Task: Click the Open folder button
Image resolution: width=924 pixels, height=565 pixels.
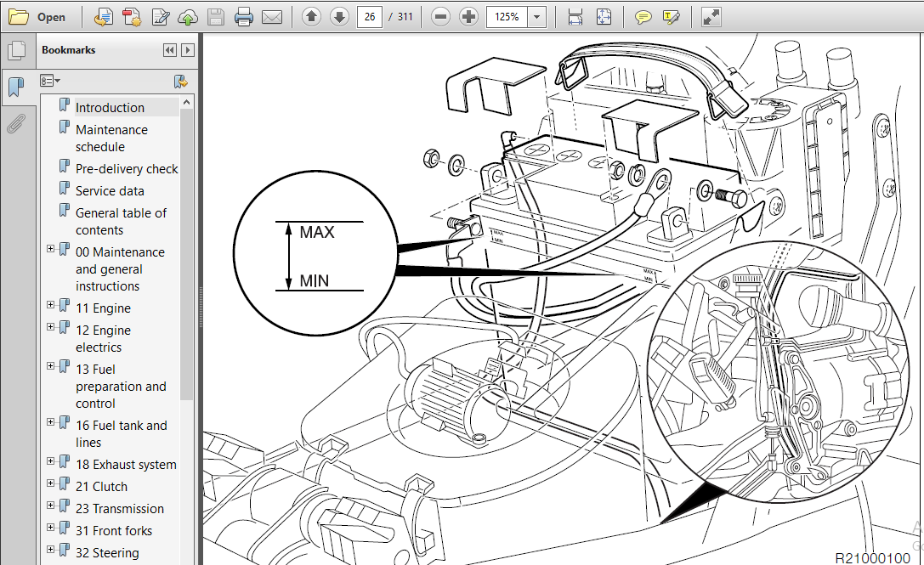Action: click(x=37, y=17)
